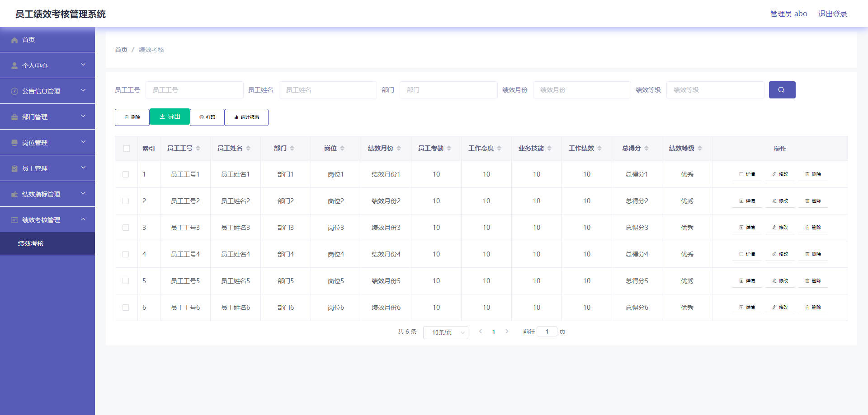868x415 pixels.
Task: Check the checkbox for row 3
Action: pyautogui.click(x=126, y=228)
